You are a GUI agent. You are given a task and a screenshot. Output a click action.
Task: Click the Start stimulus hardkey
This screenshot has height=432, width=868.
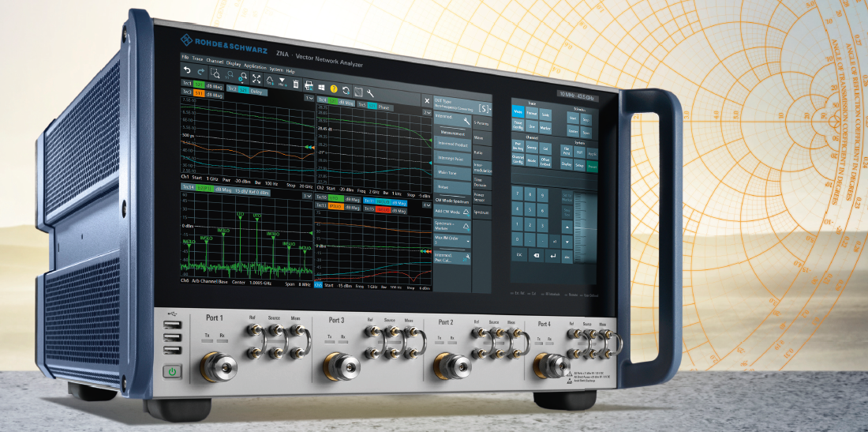point(573,118)
